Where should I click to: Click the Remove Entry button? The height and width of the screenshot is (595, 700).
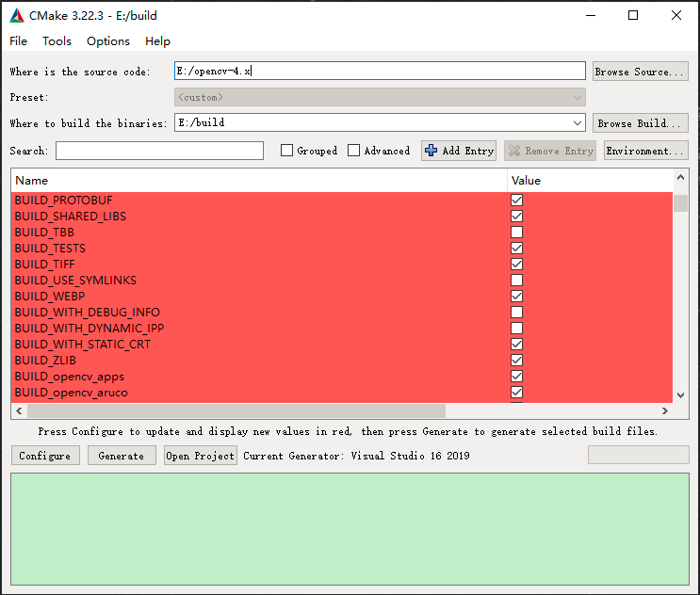pyautogui.click(x=550, y=151)
